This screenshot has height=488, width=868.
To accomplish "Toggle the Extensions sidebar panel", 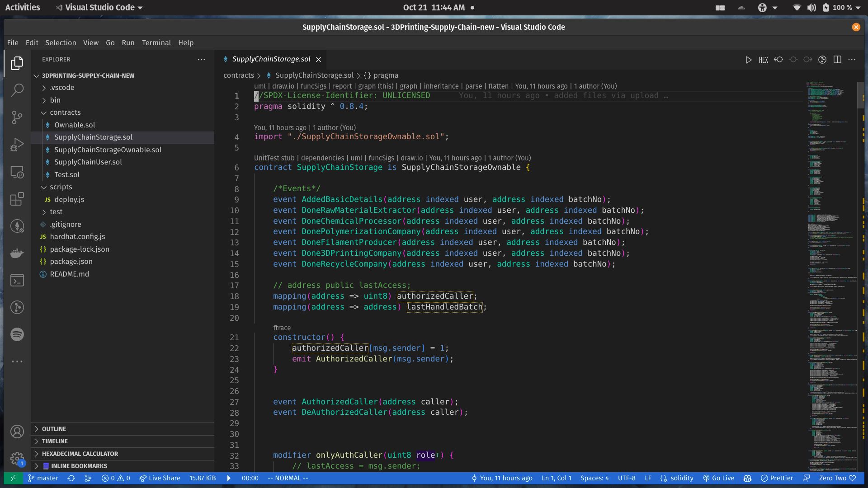I will 16,199.
